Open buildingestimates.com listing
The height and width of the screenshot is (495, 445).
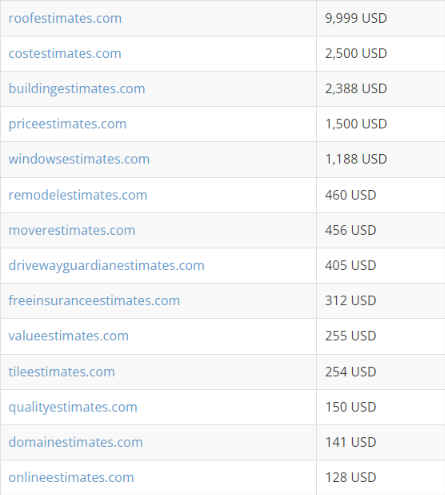(77, 89)
